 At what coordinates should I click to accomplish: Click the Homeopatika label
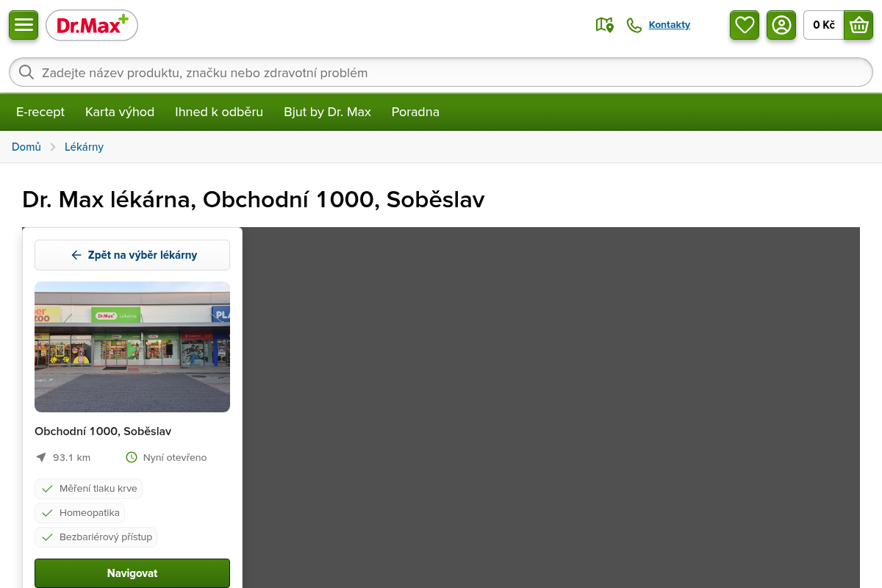pyautogui.click(x=90, y=512)
